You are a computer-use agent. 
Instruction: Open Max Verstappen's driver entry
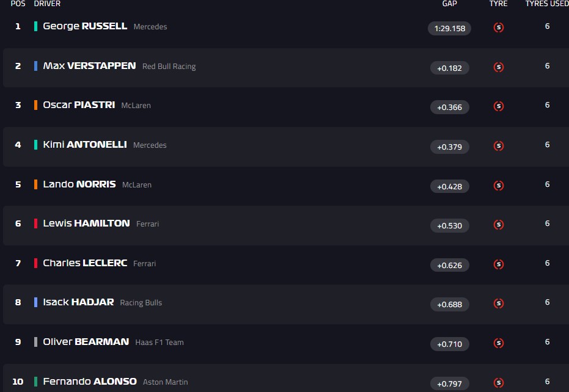pyautogui.click(x=89, y=66)
